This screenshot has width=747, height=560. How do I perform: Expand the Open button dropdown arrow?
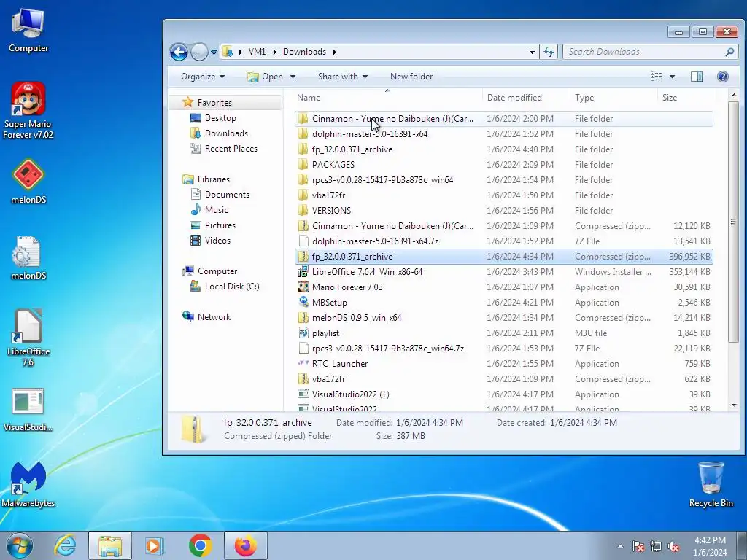tap(293, 77)
